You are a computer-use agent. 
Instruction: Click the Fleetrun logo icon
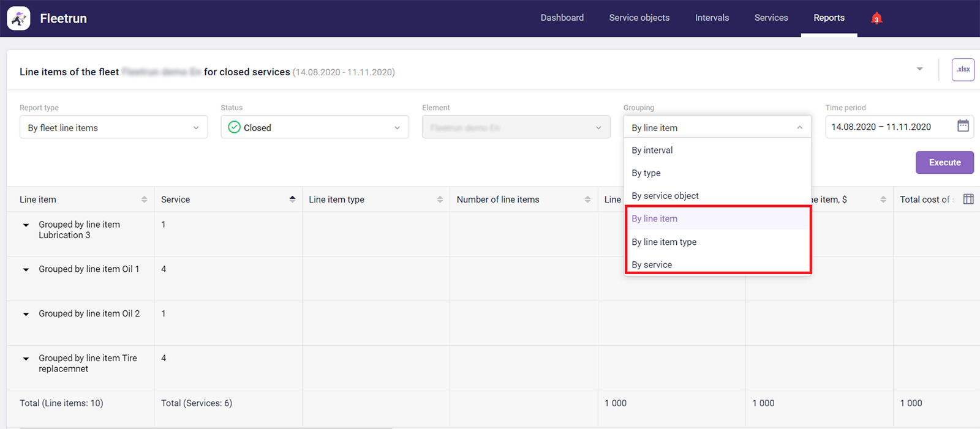click(x=18, y=18)
